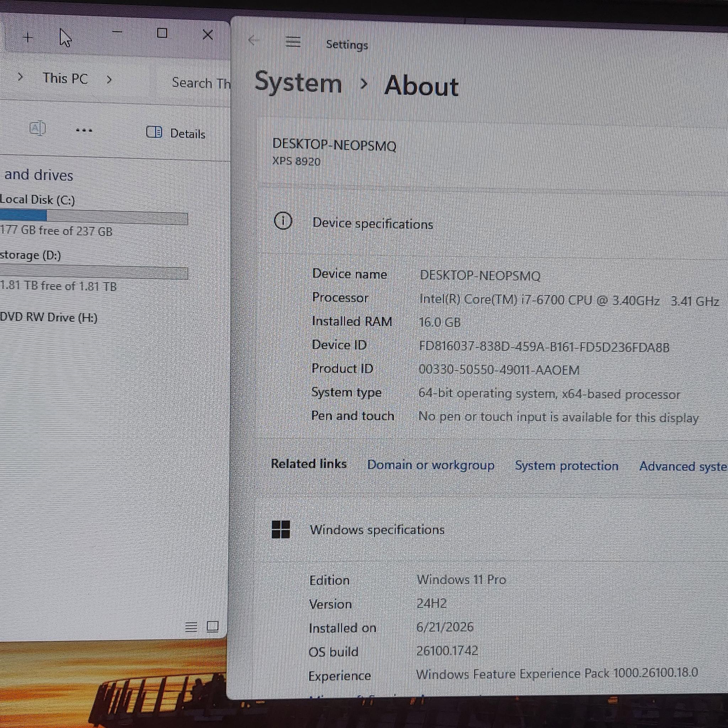728x728 pixels.
Task: Select DVD RW Drive (H:)
Action: coord(49,318)
